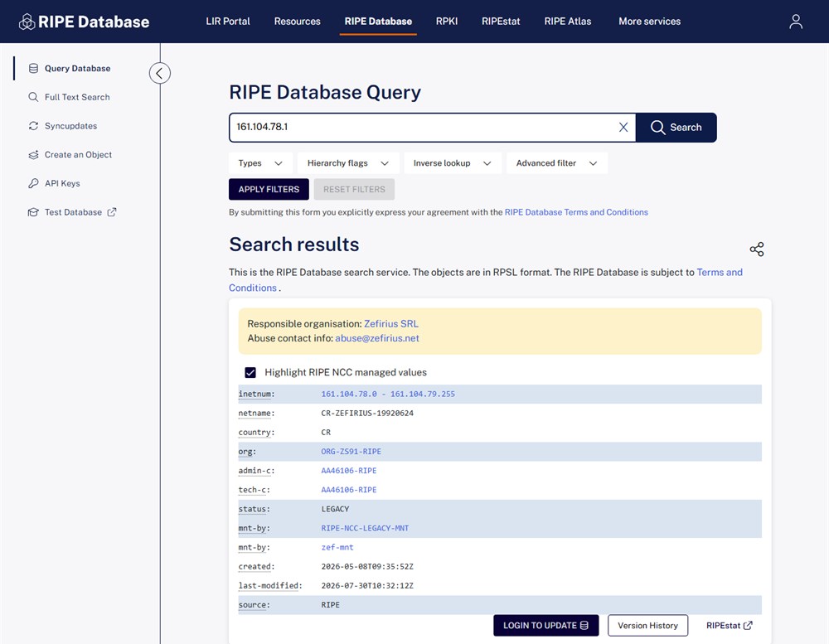Click the created timestamp 2026-05-08T09:35:52Z
The image size is (829, 644).
(367, 566)
